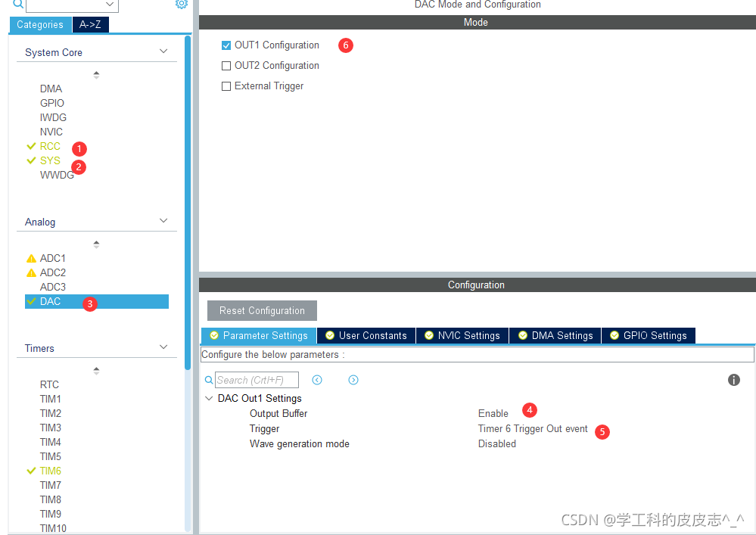The width and height of the screenshot is (756, 535).
Task: Click the categories panel vertical scrollbar
Action: 188,203
